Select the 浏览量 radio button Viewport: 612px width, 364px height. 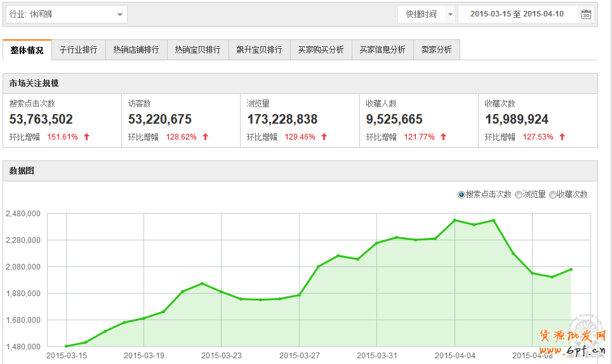[x=519, y=195]
